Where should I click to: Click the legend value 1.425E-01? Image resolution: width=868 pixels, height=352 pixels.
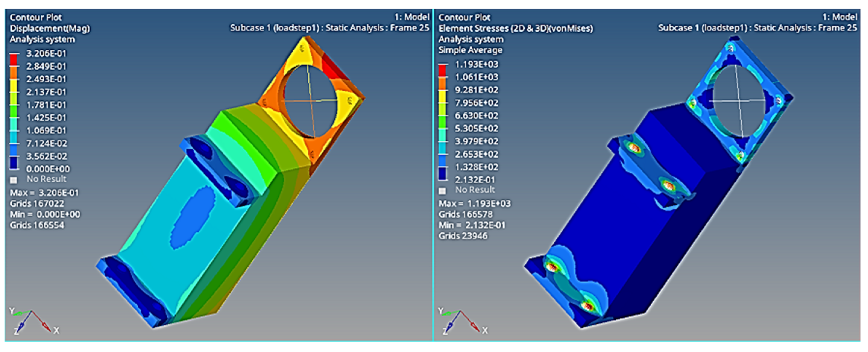tap(46, 118)
